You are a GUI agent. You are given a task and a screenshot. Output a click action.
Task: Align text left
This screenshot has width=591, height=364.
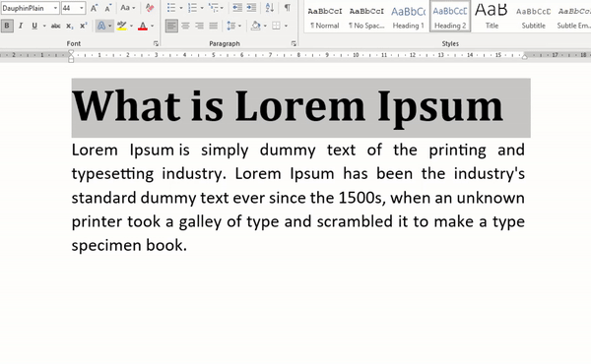171,26
